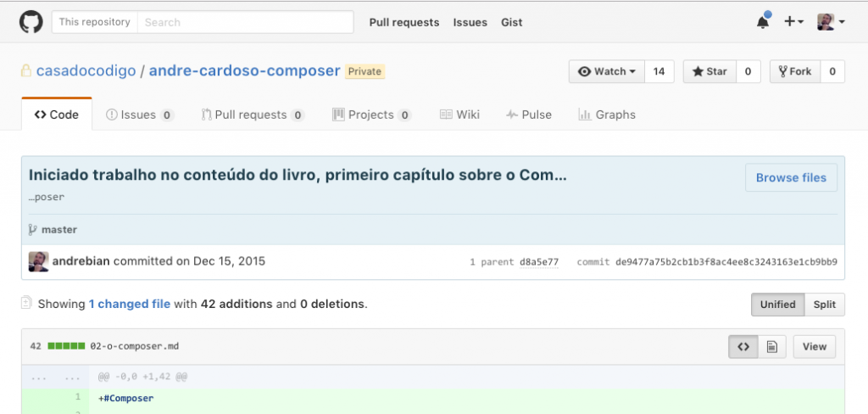The width and height of the screenshot is (868, 414).
Task: Click the hunk header @@ -0,0 +1,42 @@
Action: coord(142,377)
